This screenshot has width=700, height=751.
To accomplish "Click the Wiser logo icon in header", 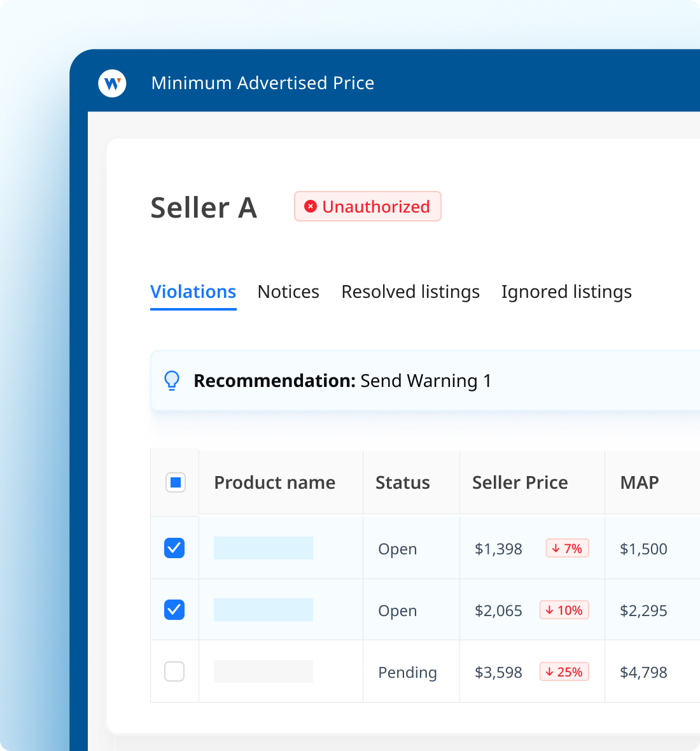I will pyautogui.click(x=112, y=83).
